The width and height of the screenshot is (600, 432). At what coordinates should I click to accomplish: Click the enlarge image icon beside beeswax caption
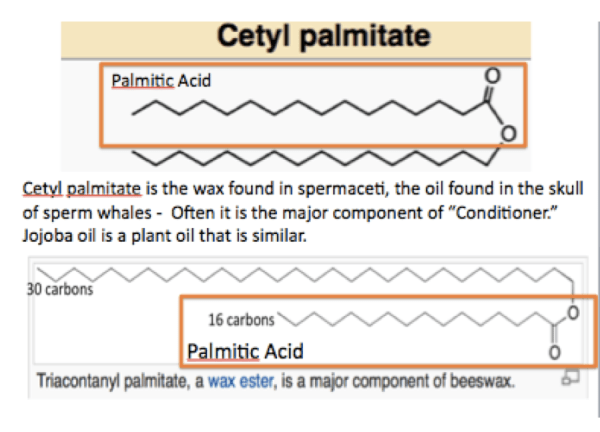pyautogui.click(x=568, y=379)
